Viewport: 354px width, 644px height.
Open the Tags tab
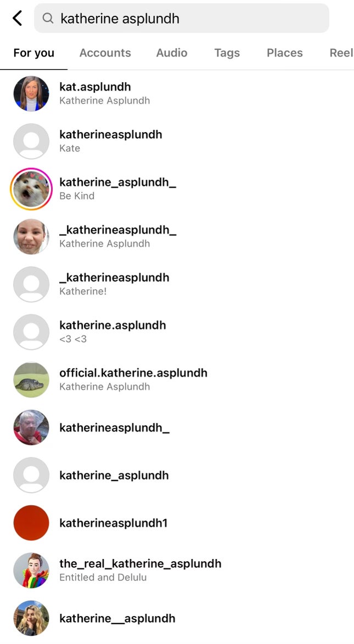coord(227,53)
